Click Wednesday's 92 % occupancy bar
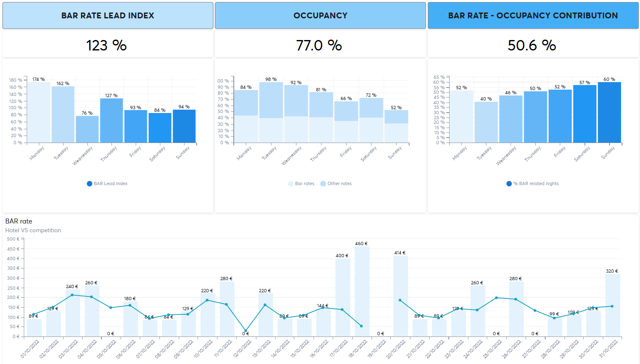This screenshot has height=364, width=640. click(x=296, y=114)
